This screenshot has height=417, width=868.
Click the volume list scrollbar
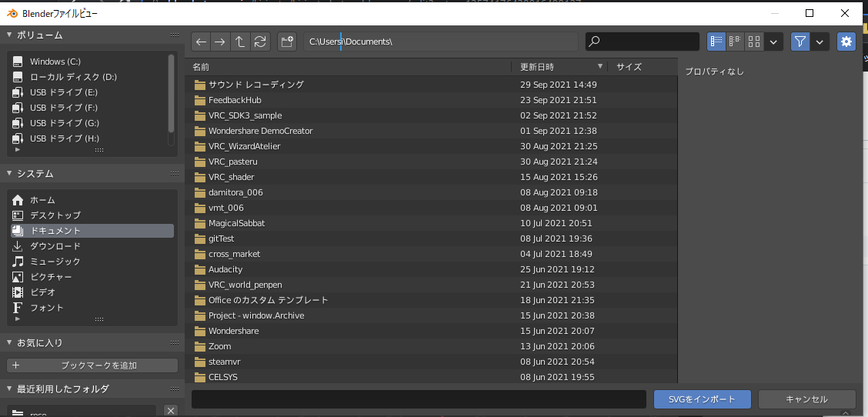171,92
